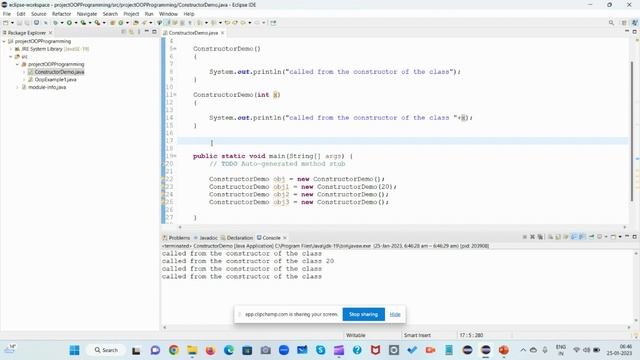
Task: Open PowerPoint from the taskbar
Action: (504, 350)
